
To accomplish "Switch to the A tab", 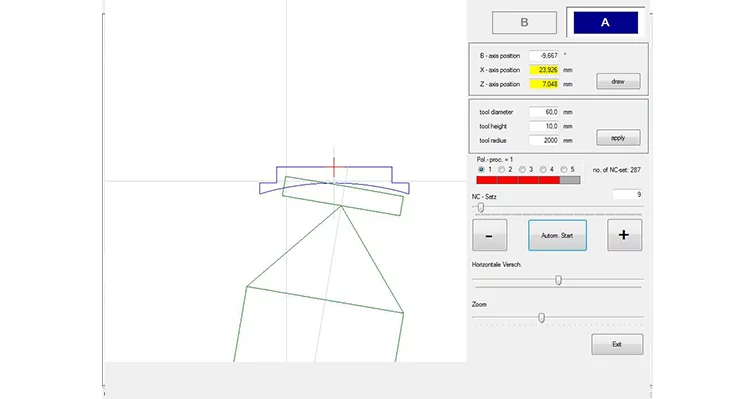I will tap(605, 23).
